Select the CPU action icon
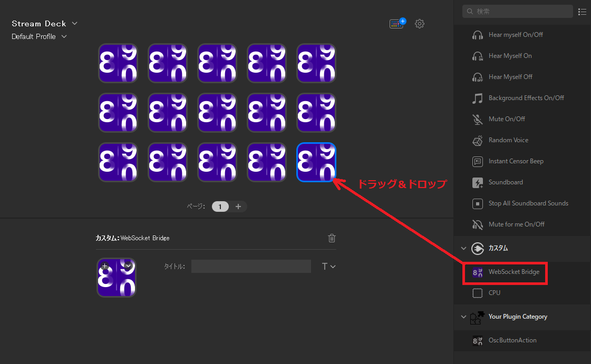The width and height of the screenshot is (591, 364). coord(478,293)
